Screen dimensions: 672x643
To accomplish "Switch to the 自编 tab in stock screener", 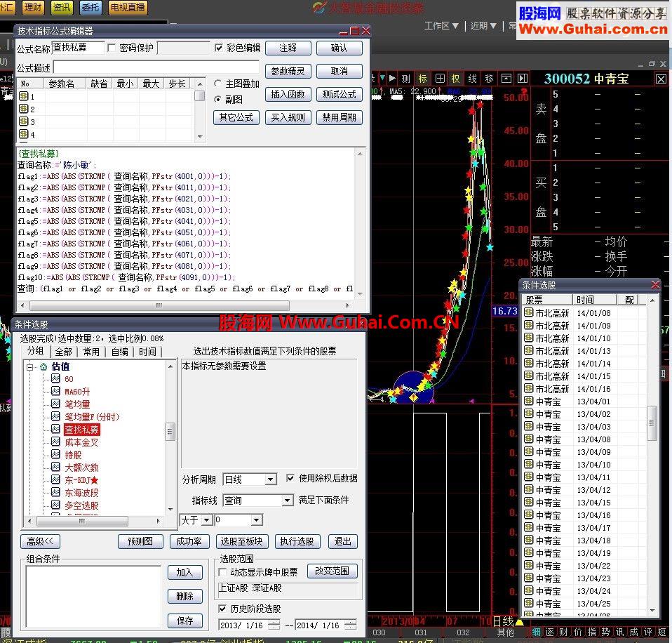I will (119, 352).
